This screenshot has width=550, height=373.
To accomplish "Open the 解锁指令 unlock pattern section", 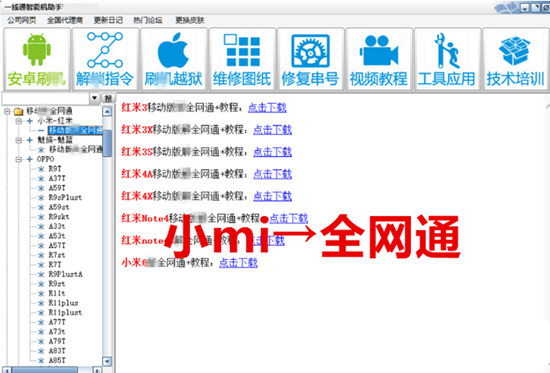I will (105, 59).
